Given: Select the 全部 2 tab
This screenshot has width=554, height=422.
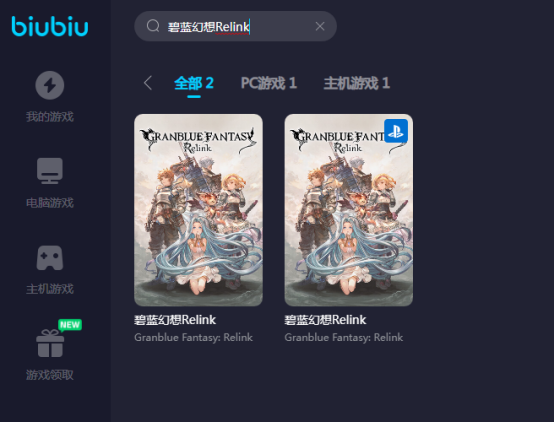Looking at the screenshot, I should [x=194, y=83].
